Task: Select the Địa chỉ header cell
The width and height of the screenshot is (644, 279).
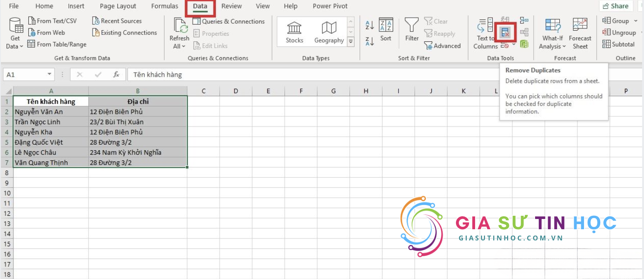Action: tap(138, 101)
